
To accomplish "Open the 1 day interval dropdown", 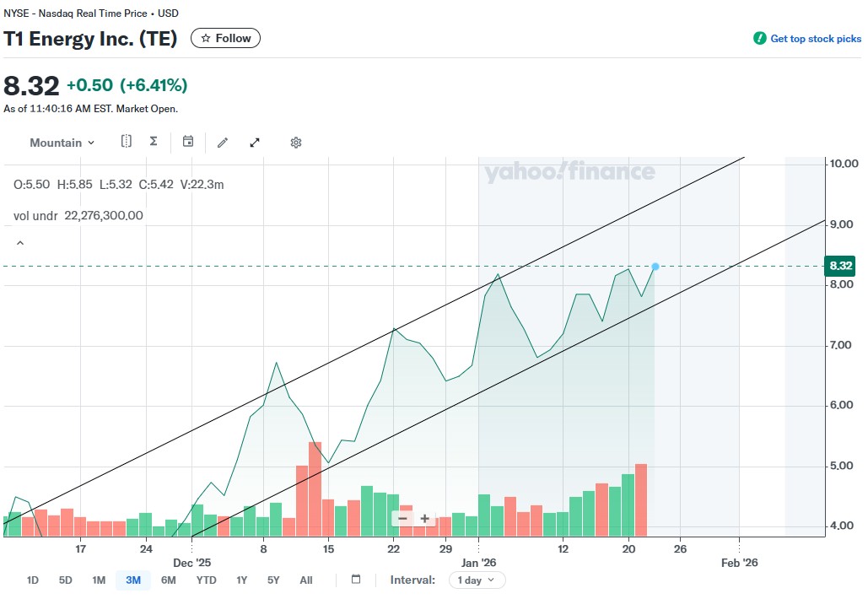I will point(477,580).
